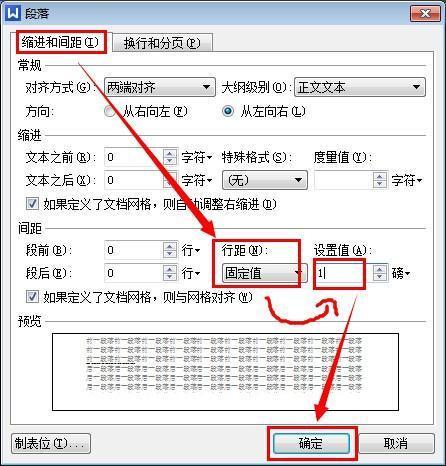Image resolution: width=446 pixels, height=466 pixels.
Task: Increase the 设置值 line spacing value
Action: pyautogui.click(x=380, y=270)
